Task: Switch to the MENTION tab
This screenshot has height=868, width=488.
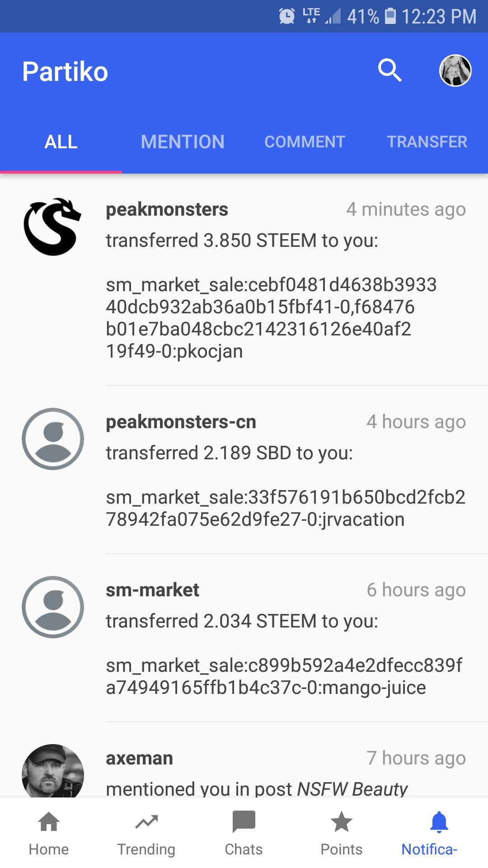Action: (183, 142)
